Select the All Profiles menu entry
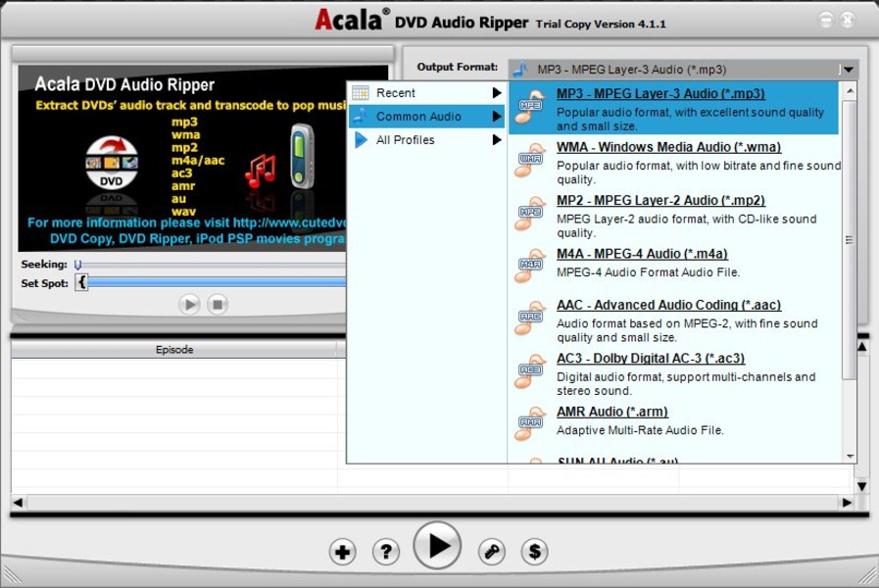Image resolution: width=879 pixels, height=588 pixels. coord(426,139)
